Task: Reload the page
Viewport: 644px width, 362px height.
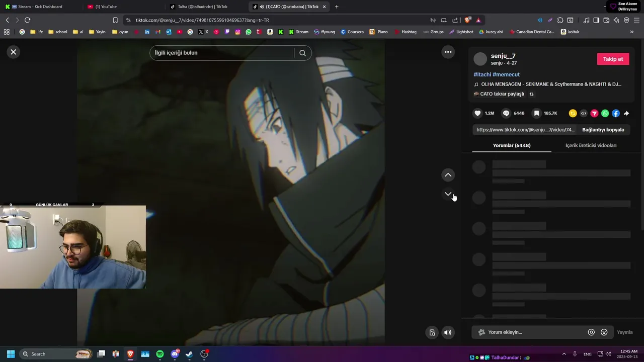Action: (x=27, y=20)
